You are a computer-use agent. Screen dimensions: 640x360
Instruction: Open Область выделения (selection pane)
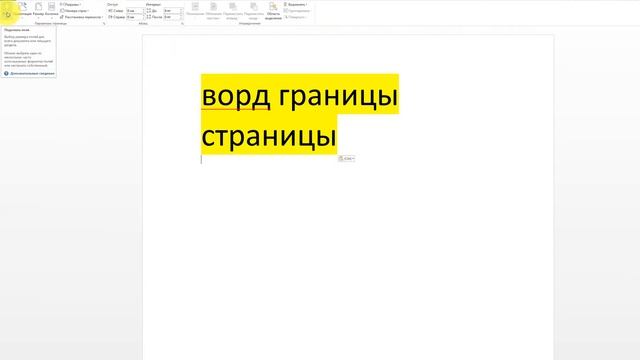pos(273,11)
